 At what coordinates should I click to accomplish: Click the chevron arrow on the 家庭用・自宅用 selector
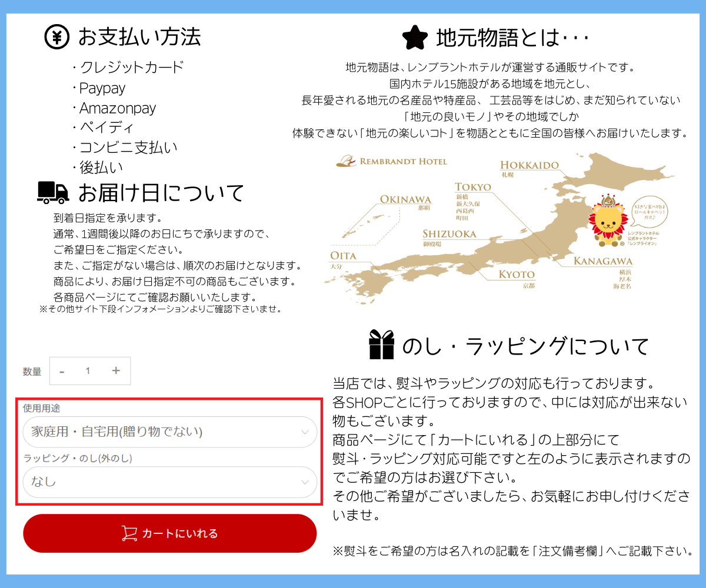pos(305,432)
